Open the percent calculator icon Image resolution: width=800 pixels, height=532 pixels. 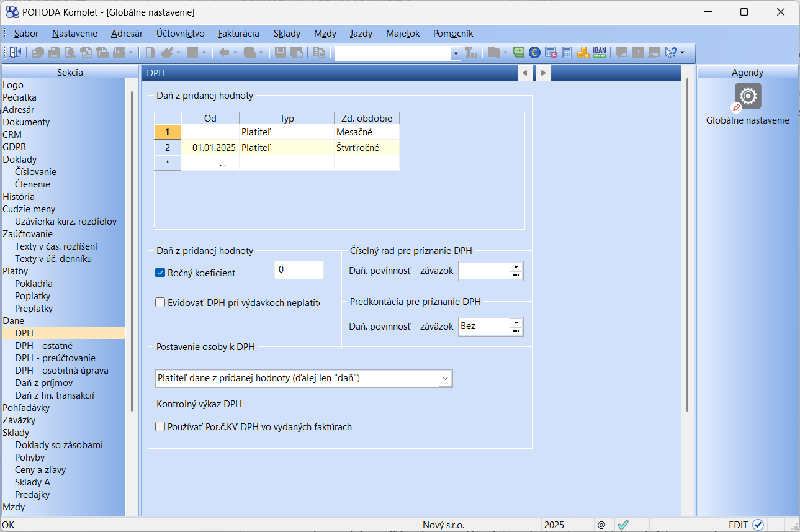click(x=551, y=53)
